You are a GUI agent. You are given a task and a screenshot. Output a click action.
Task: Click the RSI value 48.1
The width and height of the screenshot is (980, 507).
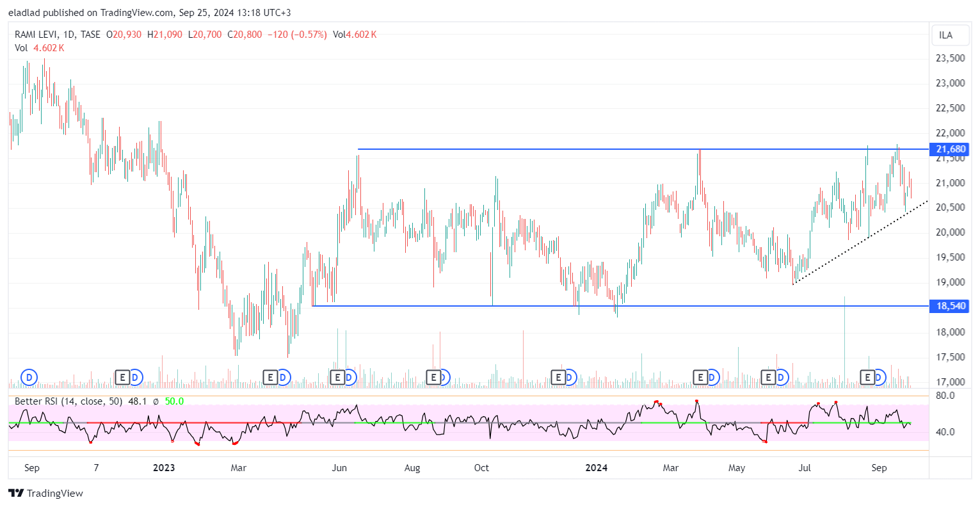138,401
